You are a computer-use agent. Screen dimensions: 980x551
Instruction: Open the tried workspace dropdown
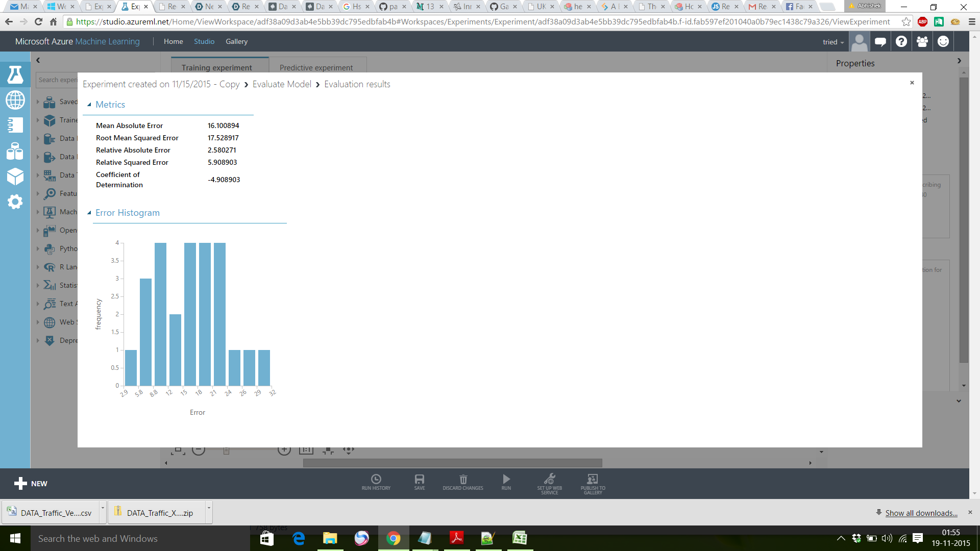[x=833, y=42]
